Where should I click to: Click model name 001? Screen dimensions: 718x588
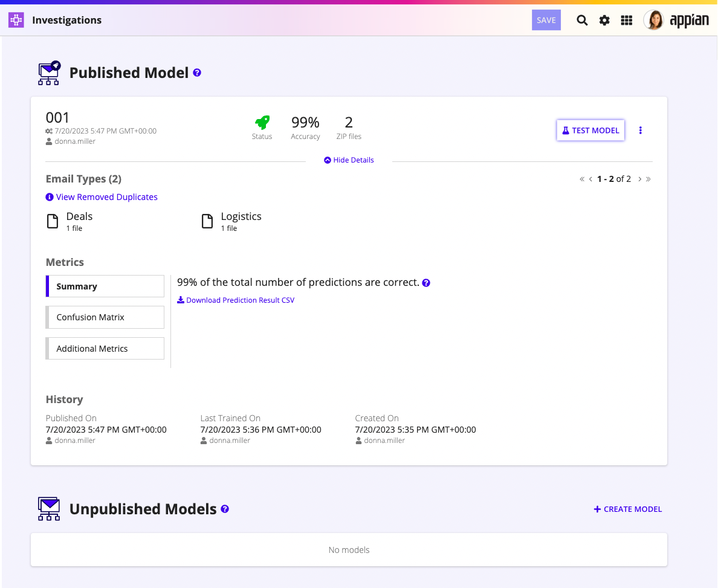click(x=57, y=118)
